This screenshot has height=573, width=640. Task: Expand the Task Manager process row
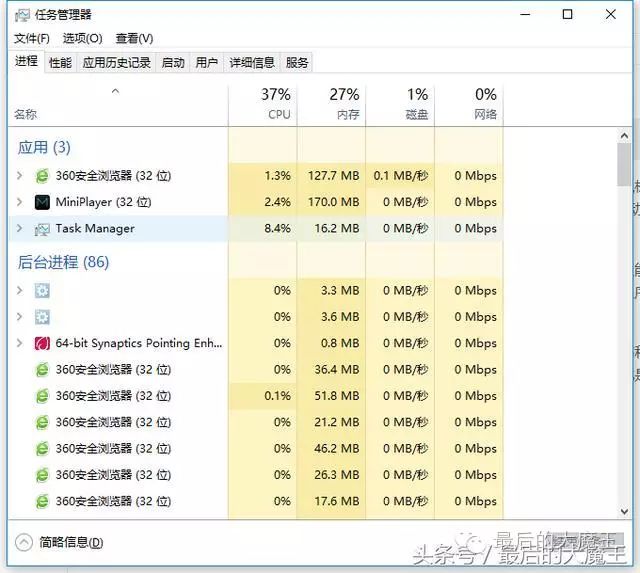tap(19, 229)
